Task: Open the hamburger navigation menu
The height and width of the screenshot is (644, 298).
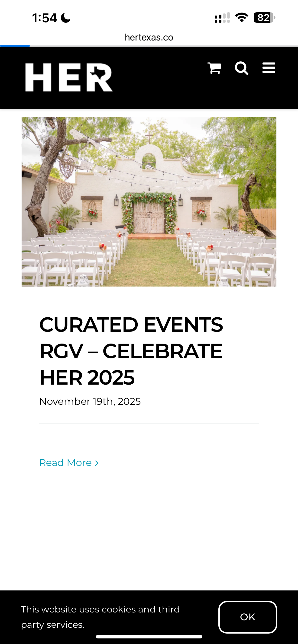Action: [x=269, y=68]
